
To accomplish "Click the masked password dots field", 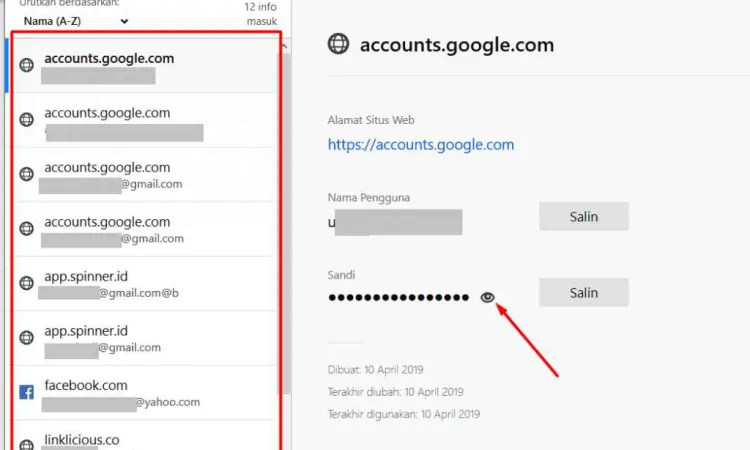I will 398,297.
